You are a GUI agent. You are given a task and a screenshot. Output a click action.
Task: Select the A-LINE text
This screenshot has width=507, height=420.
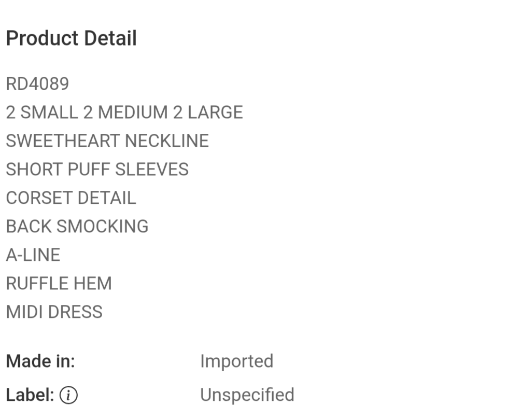click(33, 255)
